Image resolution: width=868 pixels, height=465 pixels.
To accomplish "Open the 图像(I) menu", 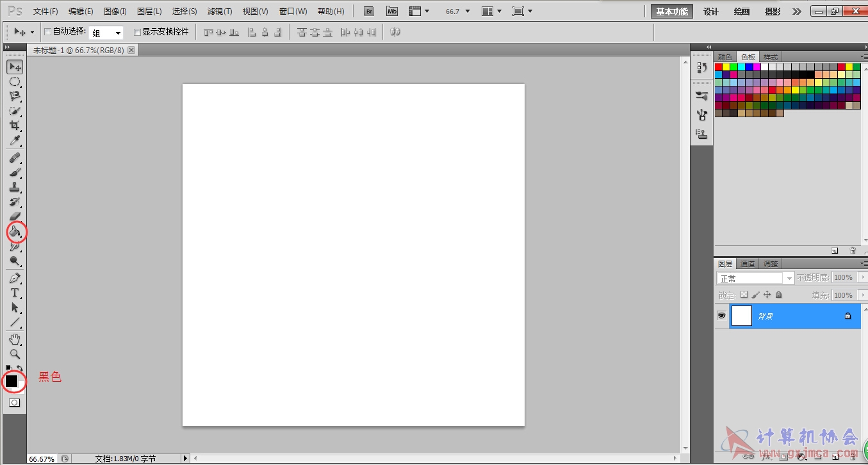I will coord(115,12).
